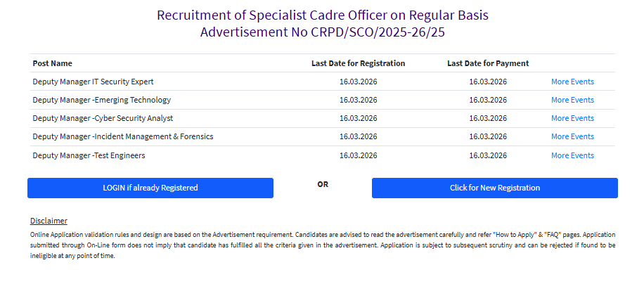This screenshot has width=644, height=284.
Task: View More Events for Cyber Security Analyst
Action: pos(572,118)
